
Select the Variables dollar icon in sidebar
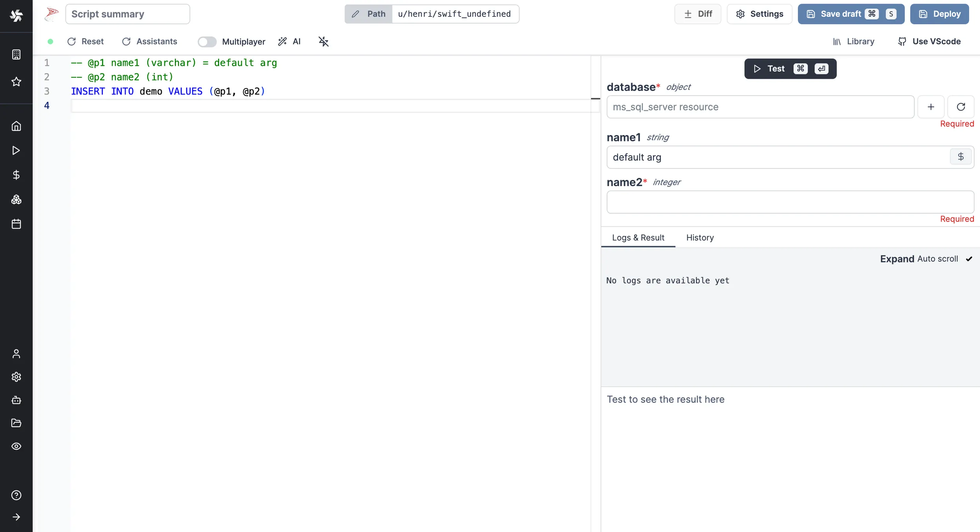pyautogui.click(x=16, y=175)
